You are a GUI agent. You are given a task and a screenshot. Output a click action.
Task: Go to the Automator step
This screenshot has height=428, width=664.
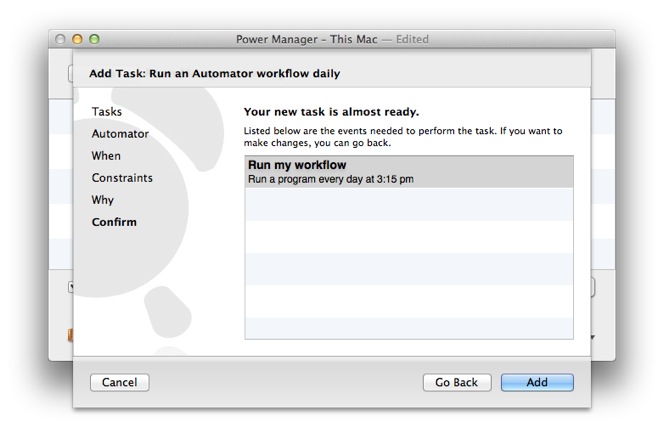click(x=120, y=134)
